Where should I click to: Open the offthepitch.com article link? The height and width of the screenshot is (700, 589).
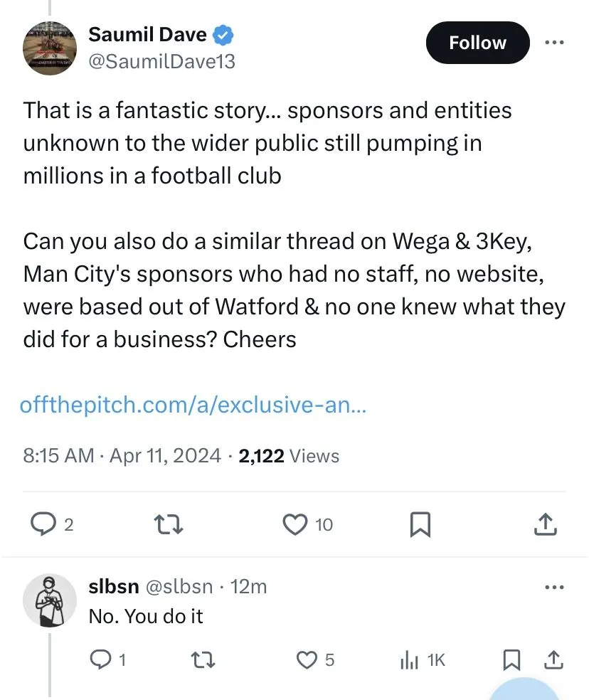point(194,405)
